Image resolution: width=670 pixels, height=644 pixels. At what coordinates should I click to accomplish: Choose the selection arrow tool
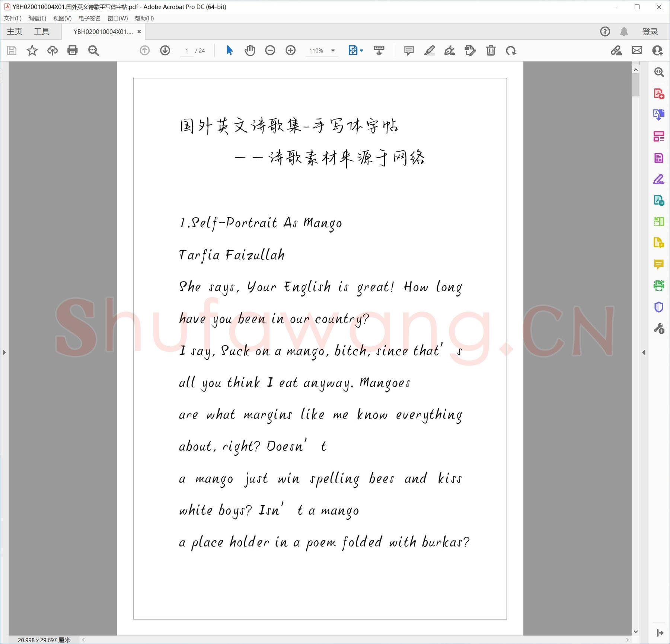(x=230, y=50)
